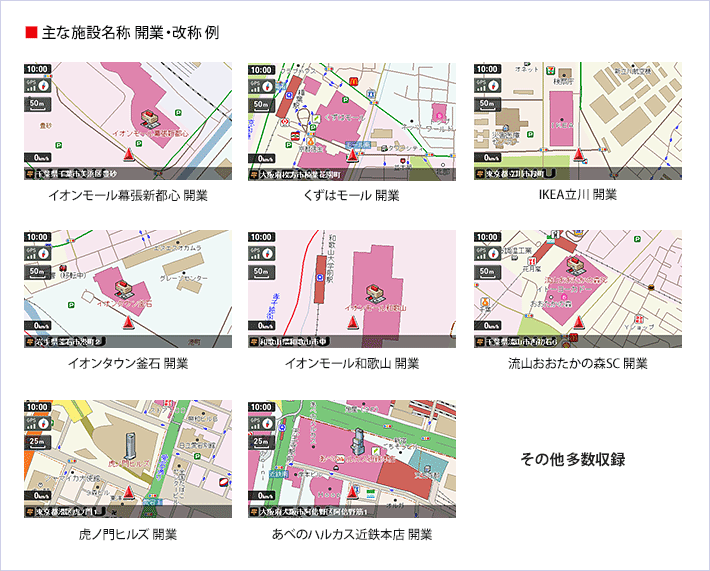
Task: Click the mall building icon in the イオンモール和歌山 map
Action: [374, 293]
